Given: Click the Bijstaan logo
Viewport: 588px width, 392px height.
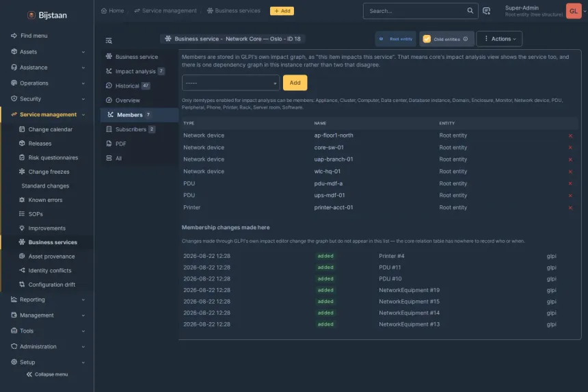Looking at the screenshot, I should tap(47, 15).
